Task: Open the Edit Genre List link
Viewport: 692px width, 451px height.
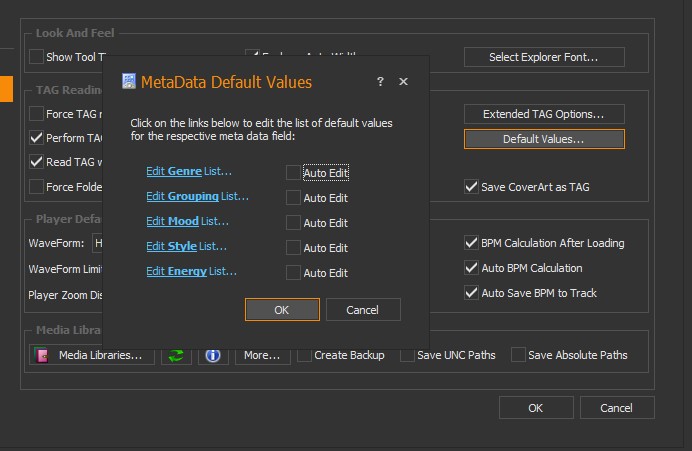Action: point(188,172)
